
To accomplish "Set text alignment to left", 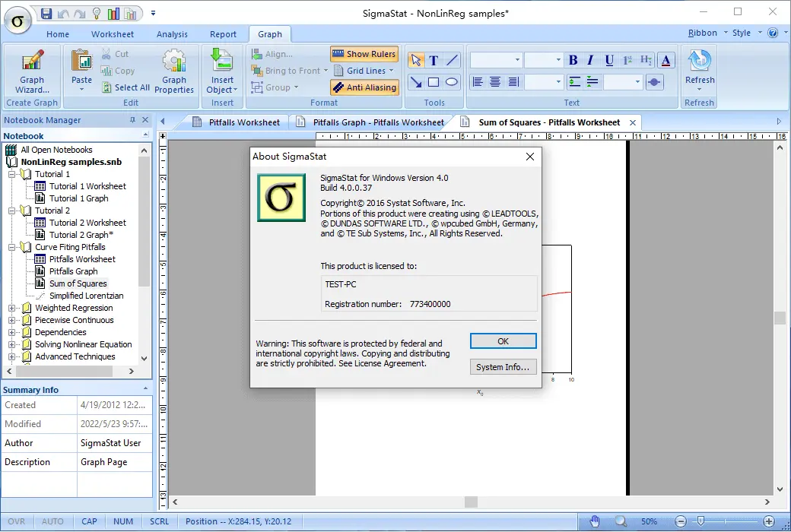I will [x=478, y=81].
